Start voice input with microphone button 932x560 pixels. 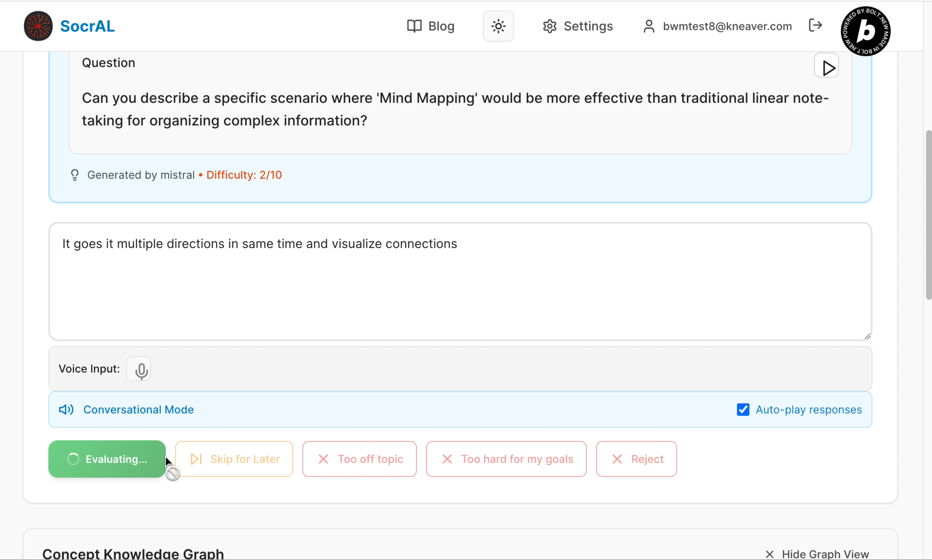[x=139, y=369]
